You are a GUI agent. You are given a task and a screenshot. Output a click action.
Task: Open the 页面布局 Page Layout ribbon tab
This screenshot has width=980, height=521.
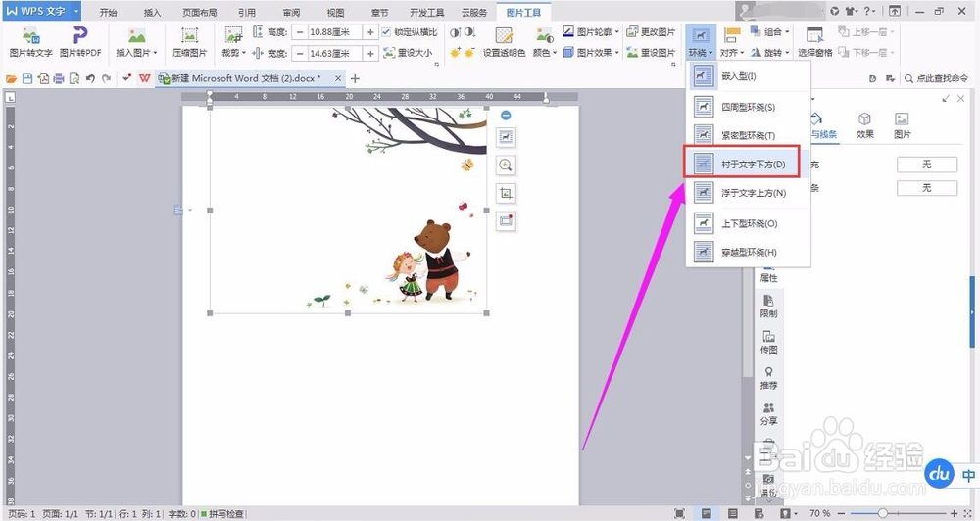[x=199, y=12]
